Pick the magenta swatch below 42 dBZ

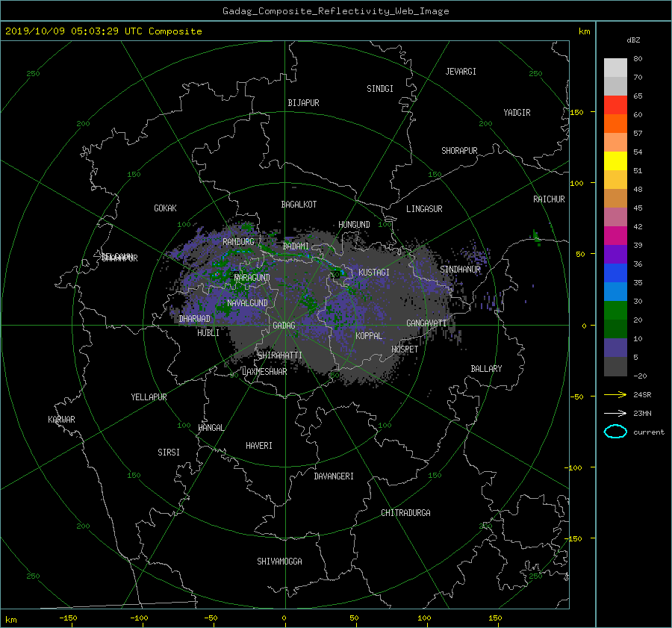tap(615, 236)
